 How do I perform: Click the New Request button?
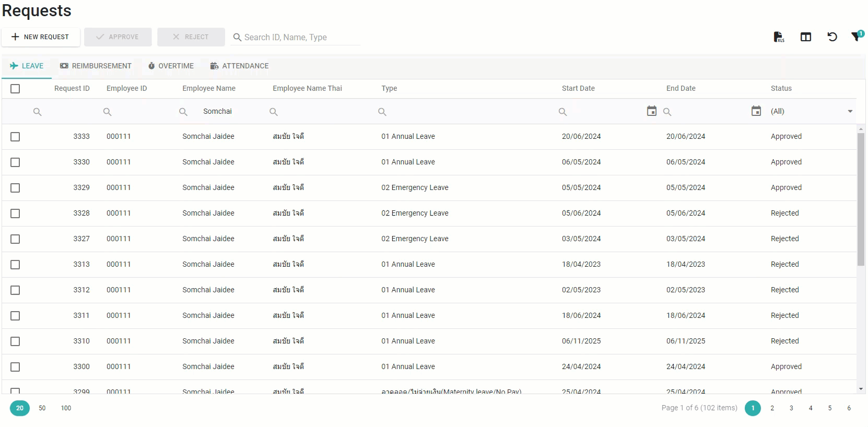[x=41, y=37]
